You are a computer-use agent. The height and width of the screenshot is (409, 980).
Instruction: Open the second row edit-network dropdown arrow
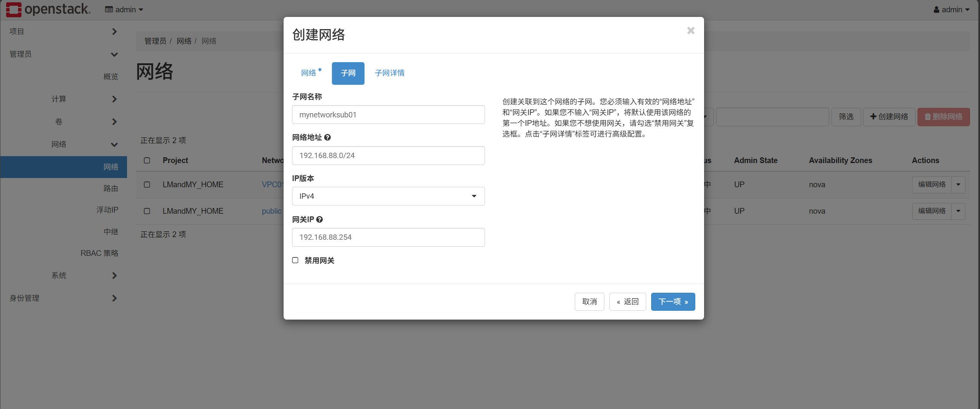(958, 211)
